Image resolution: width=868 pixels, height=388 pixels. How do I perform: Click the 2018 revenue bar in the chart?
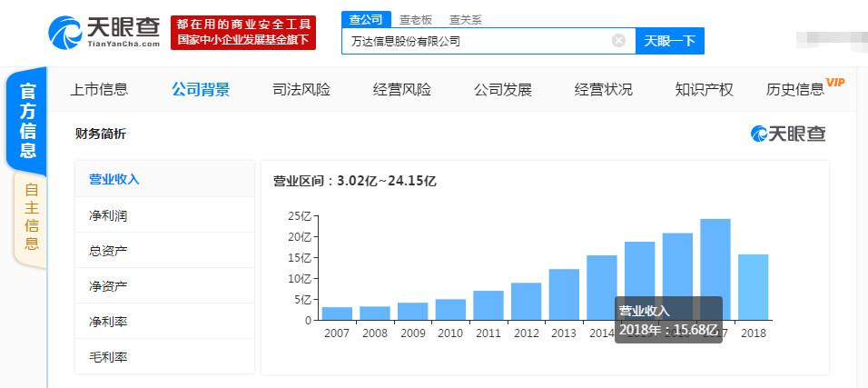coord(753,287)
